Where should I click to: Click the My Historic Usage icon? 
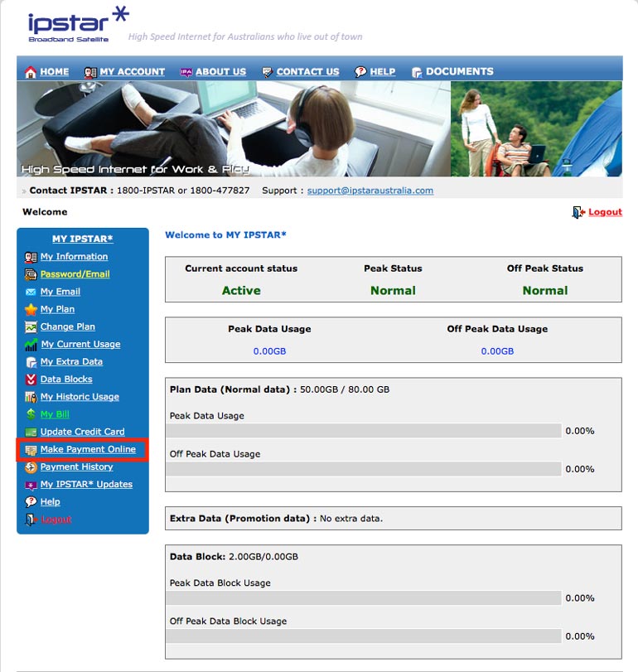point(31,397)
